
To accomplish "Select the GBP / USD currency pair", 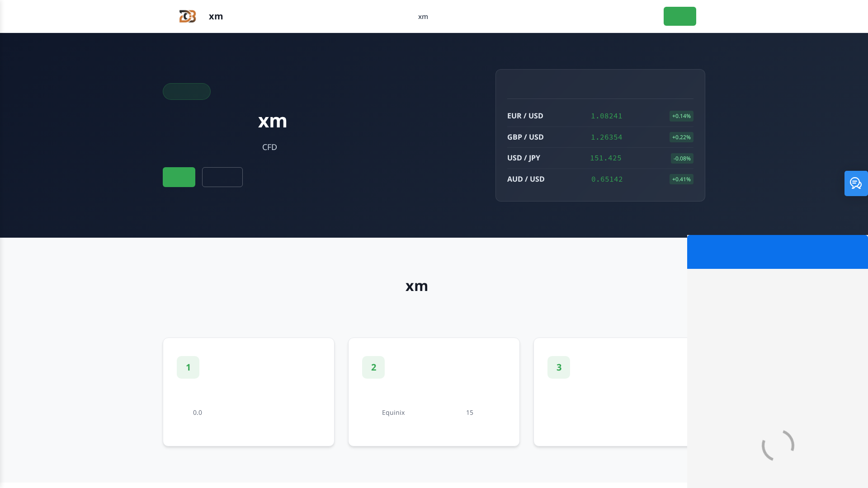I will (525, 137).
